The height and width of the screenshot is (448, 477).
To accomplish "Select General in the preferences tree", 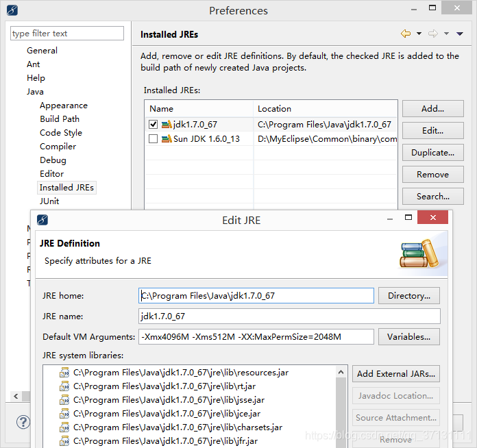I will (42, 50).
